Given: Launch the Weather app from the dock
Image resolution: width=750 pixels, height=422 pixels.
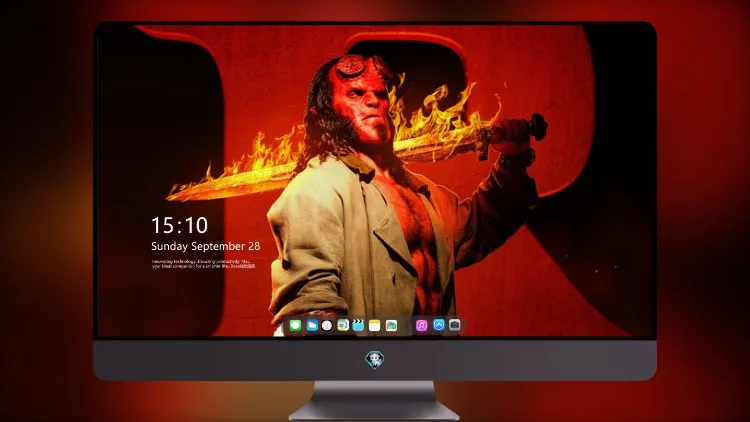Looking at the screenshot, I should click(312, 326).
